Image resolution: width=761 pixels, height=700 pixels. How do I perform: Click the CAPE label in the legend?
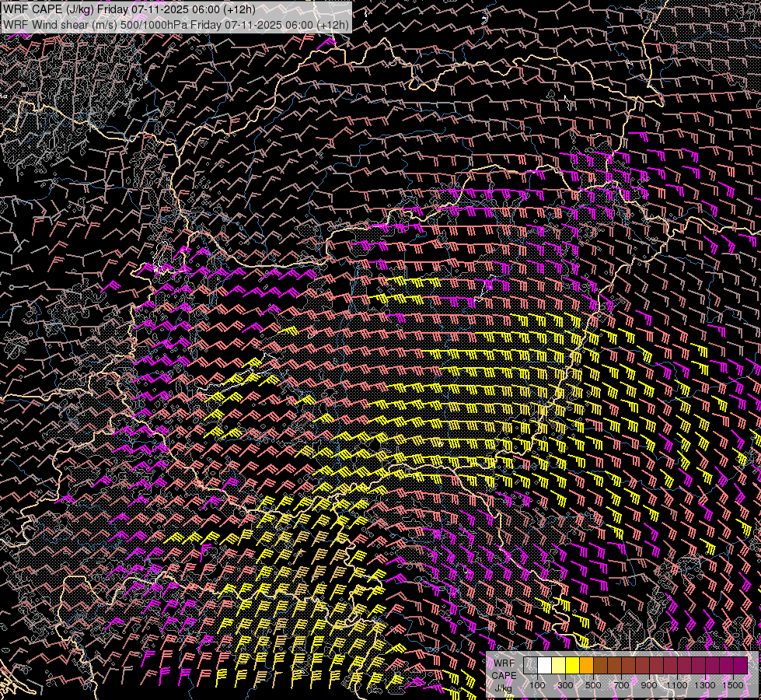coord(504,675)
